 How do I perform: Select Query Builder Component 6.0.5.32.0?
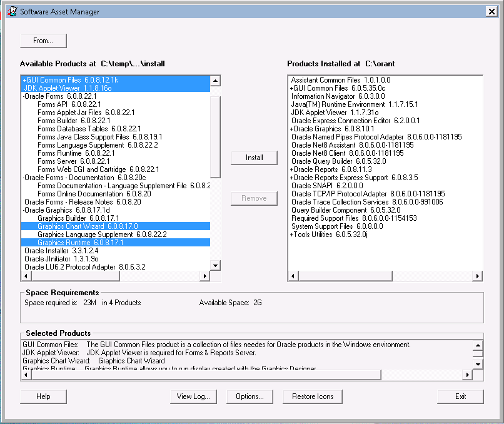346,210
